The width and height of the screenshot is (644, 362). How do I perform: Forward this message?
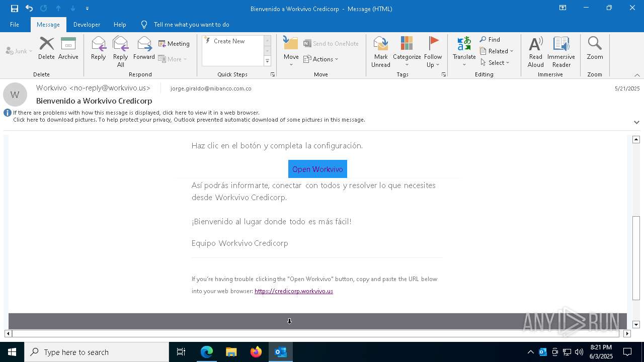144,48
